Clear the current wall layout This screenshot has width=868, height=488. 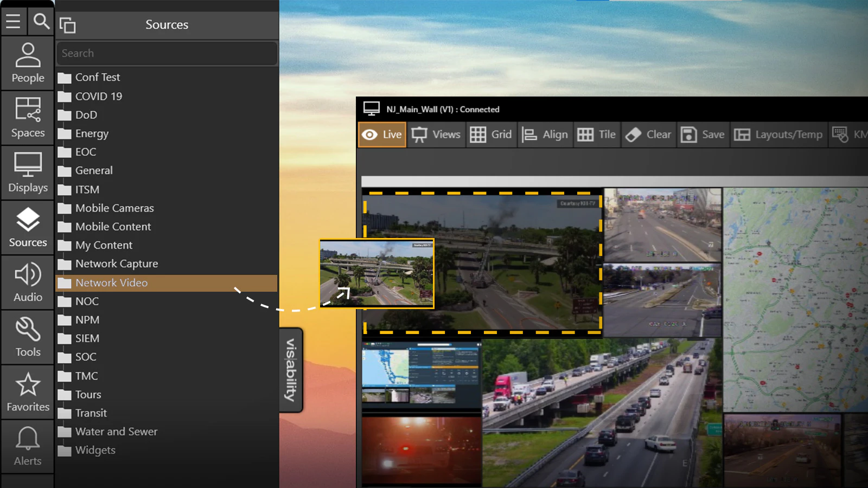click(x=648, y=134)
